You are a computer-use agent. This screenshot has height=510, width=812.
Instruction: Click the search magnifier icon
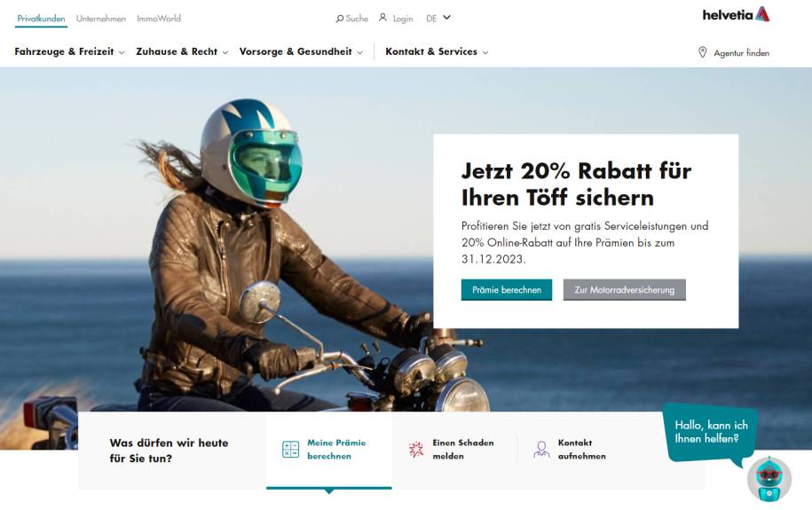point(339,19)
